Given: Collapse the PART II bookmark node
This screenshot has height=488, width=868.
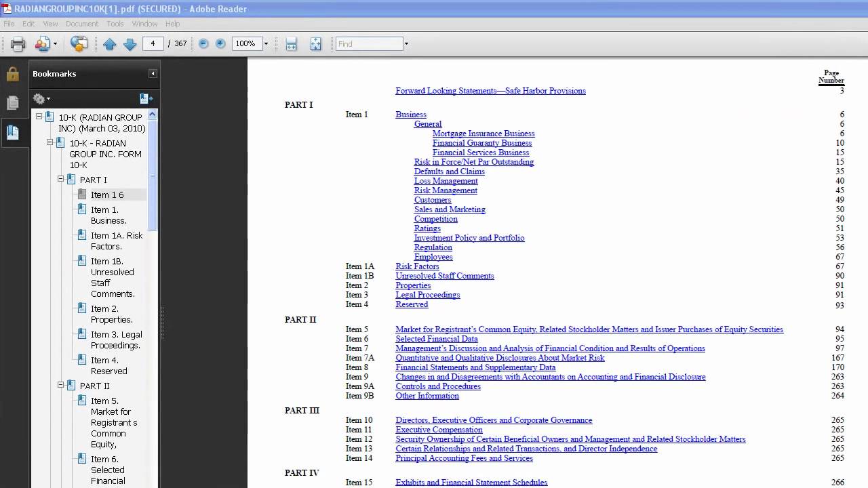Looking at the screenshot, I should coord(60,385).
